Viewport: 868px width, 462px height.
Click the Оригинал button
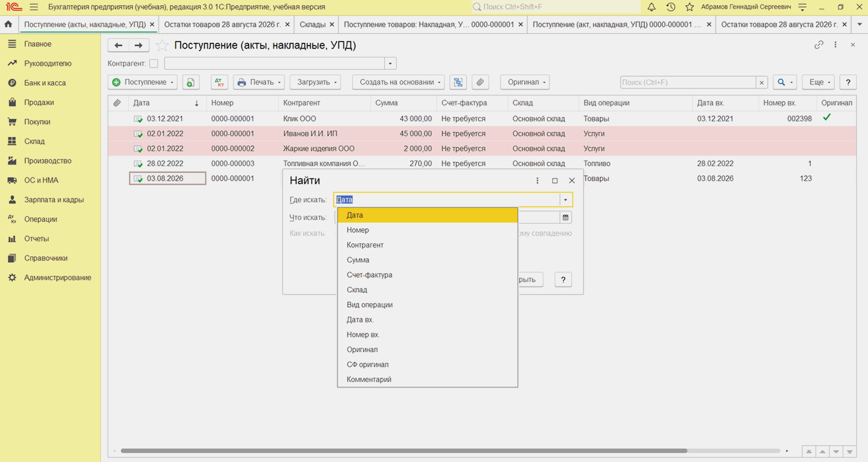tap(525, 82)
